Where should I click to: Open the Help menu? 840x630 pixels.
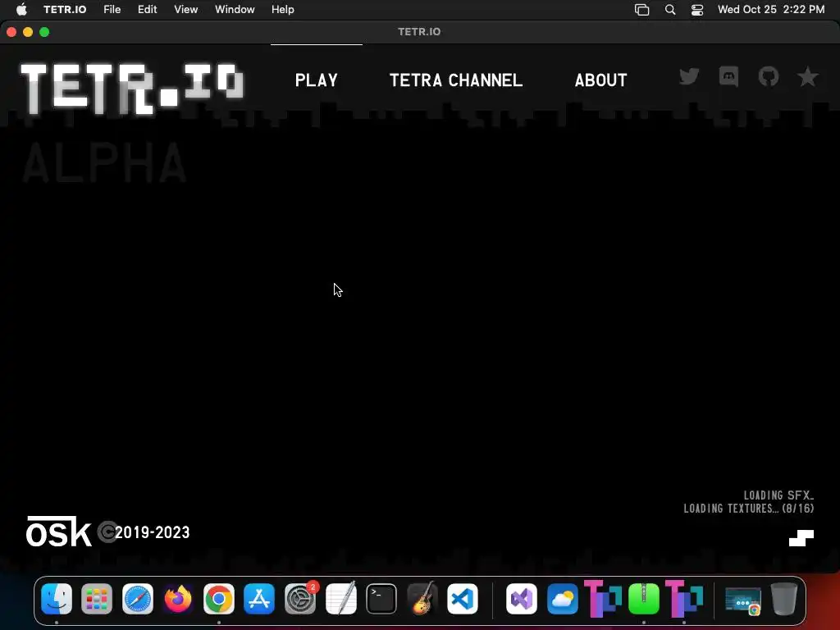[282, 9]
